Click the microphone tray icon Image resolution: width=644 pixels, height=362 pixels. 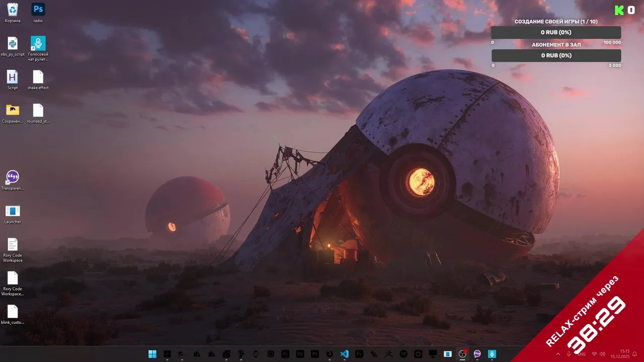coord(569,354)
